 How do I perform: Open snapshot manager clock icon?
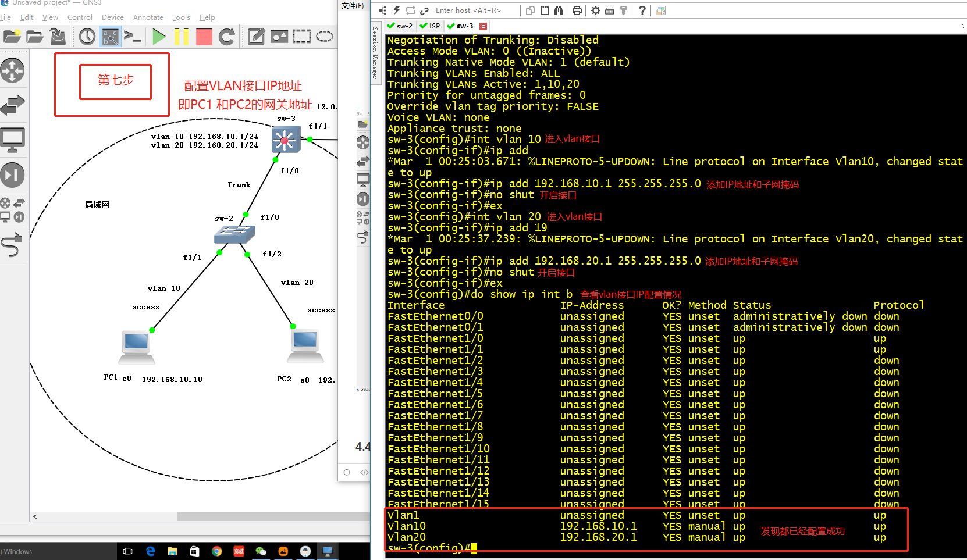[87, 37]
